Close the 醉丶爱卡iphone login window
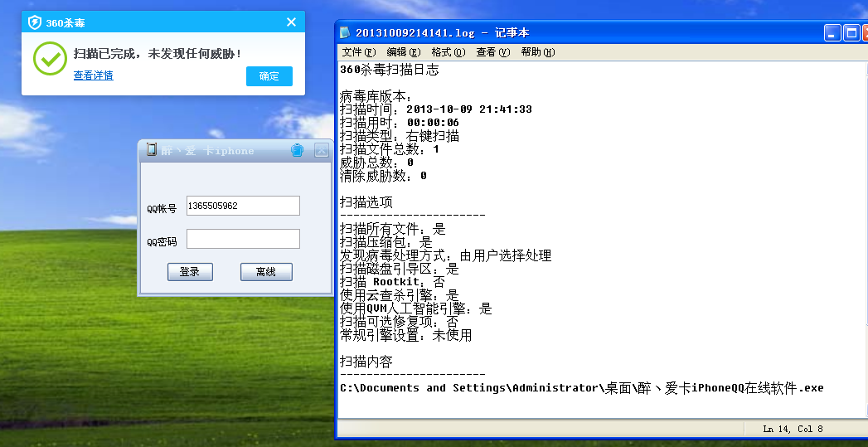 pos(321,150)
